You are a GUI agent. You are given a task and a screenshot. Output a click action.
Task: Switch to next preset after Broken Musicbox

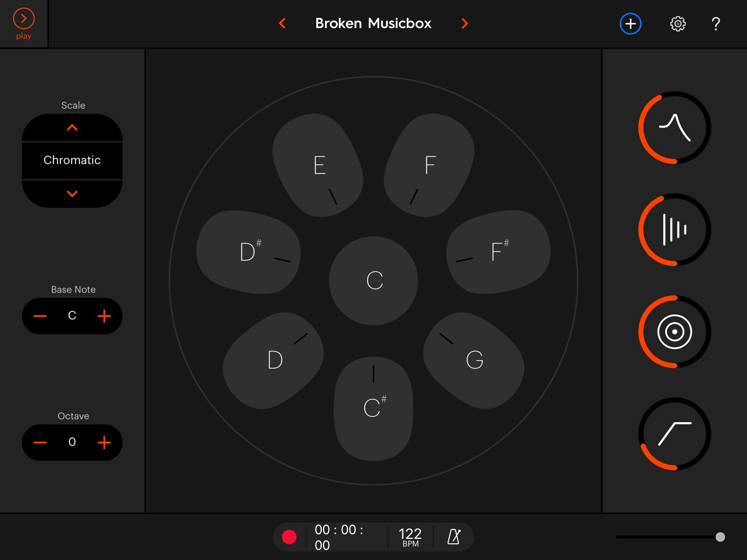pos(464,24)
